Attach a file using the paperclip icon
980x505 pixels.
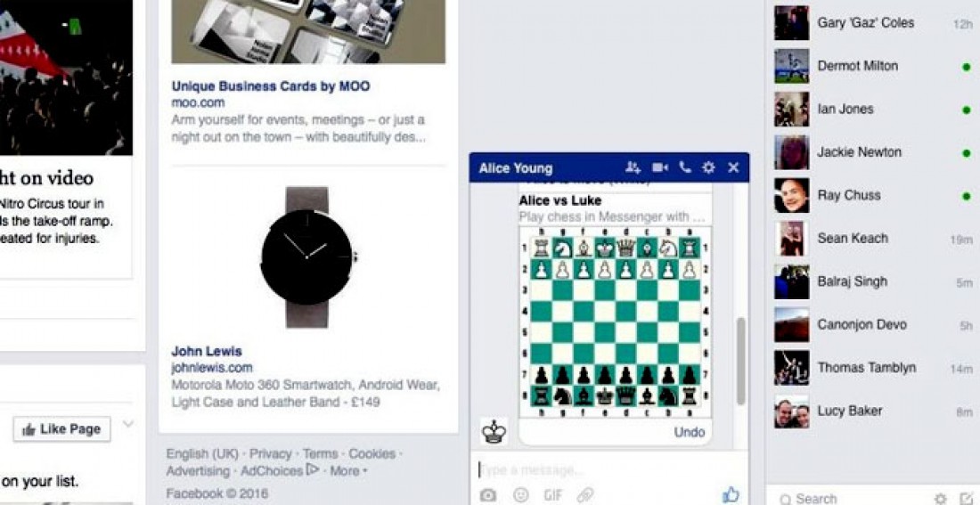pyautogui.click(x=585, y=495)
